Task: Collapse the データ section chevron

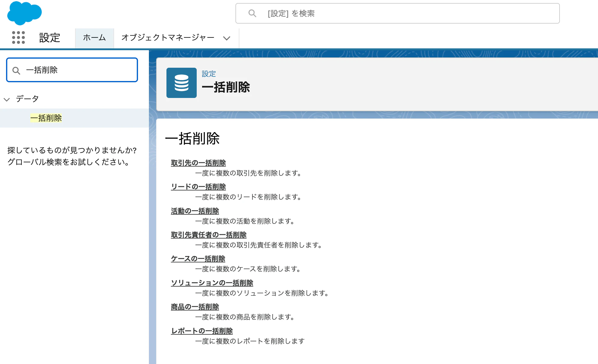Action: point(7,99)
